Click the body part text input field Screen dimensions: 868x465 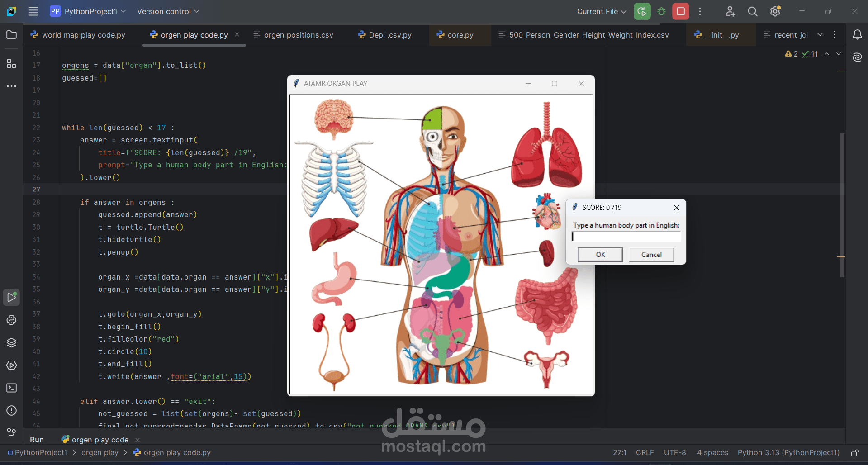(x=626, y=237)
